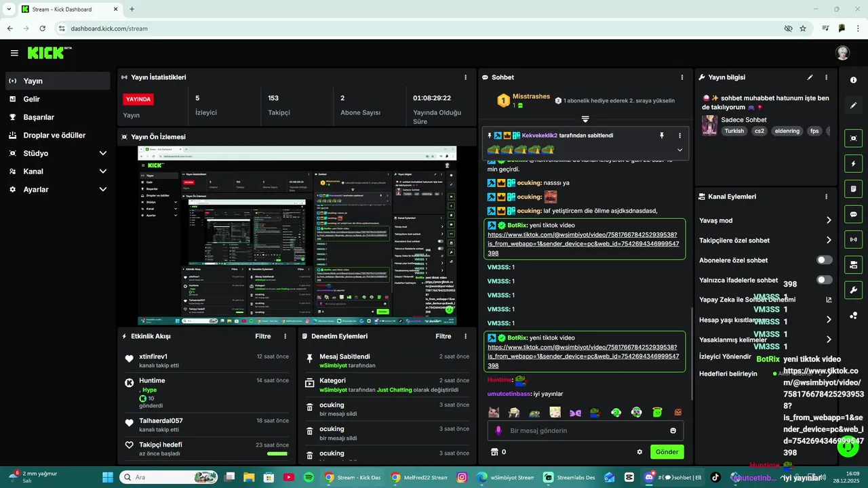Send message with the Gönder button

[x=667, y=452]
